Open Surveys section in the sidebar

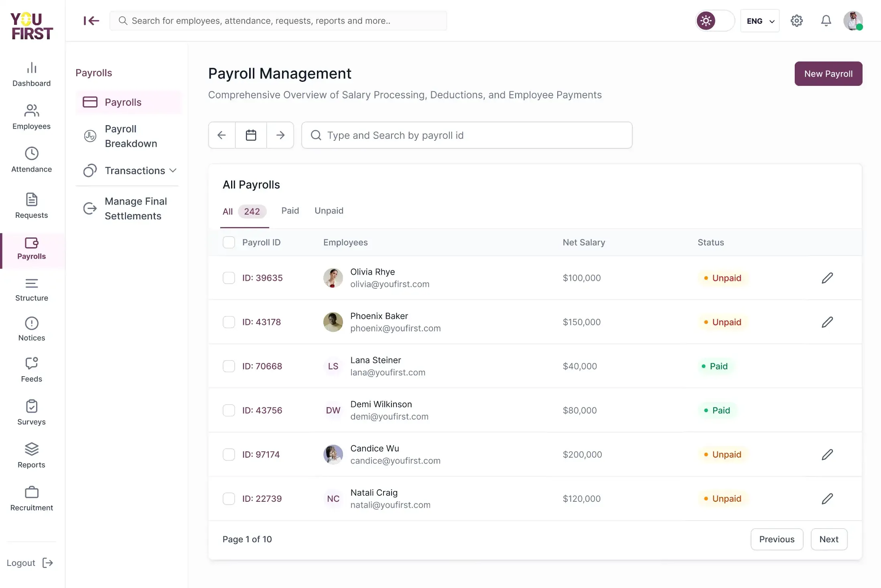point(32,413)
